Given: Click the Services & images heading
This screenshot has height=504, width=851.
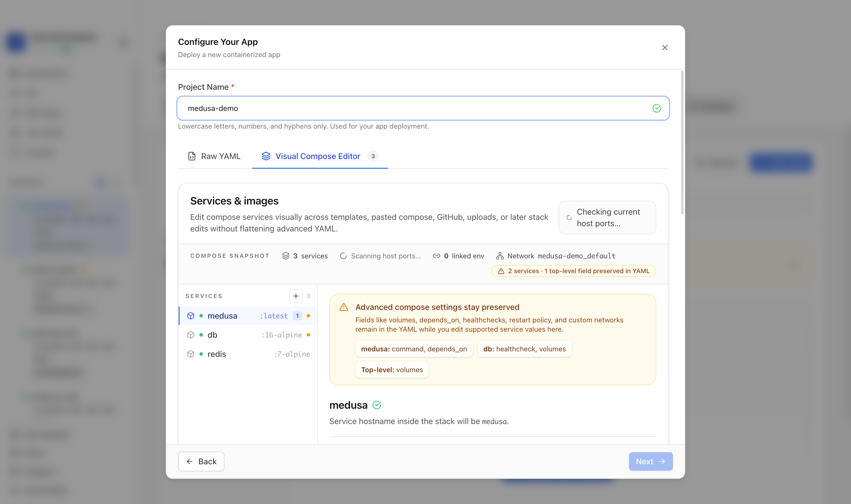Looking at the screenshot, I should click(x=234, y=201).
